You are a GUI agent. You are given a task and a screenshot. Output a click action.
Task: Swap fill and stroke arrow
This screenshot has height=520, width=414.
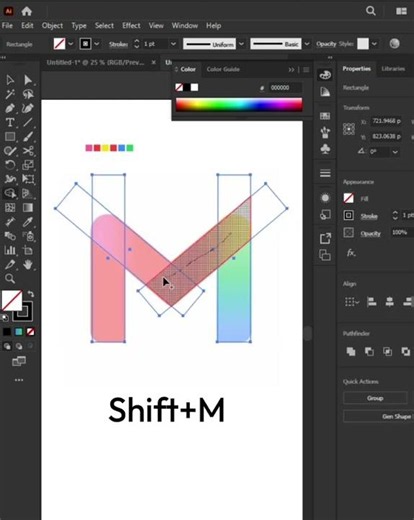31,294
